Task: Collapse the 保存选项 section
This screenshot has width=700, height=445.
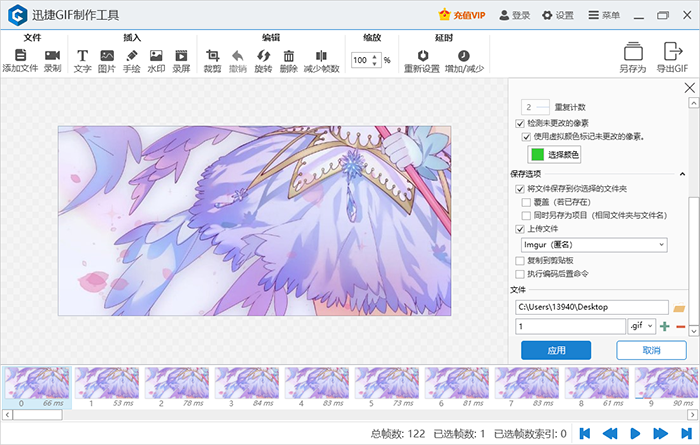Action: [683, 173]
